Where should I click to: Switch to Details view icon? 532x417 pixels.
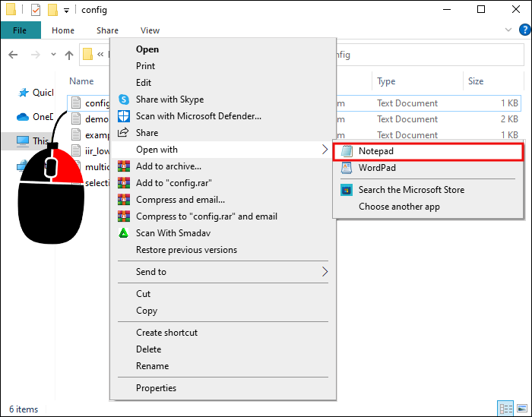506,409
